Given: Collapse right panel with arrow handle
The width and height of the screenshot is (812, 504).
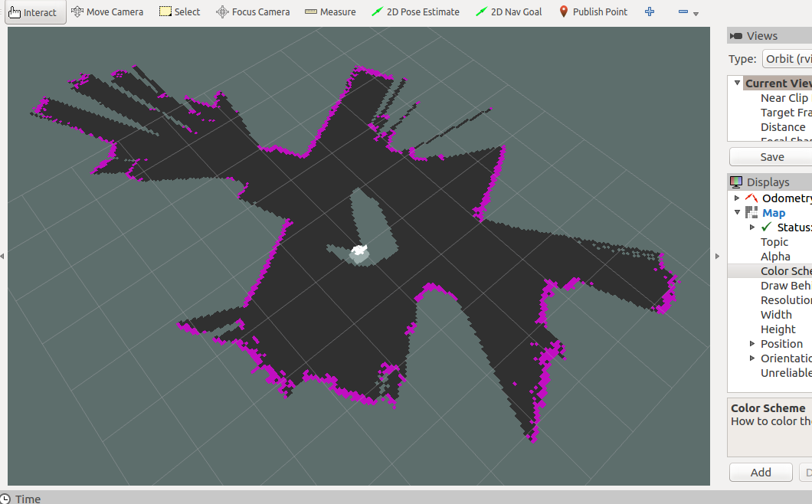Looking at the screenshot, I should click(717, 256).
